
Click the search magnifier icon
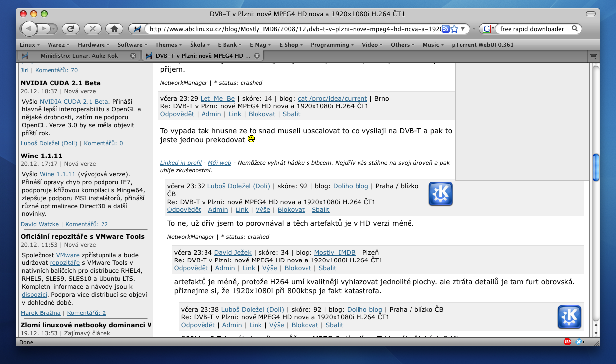coord(575,29)
